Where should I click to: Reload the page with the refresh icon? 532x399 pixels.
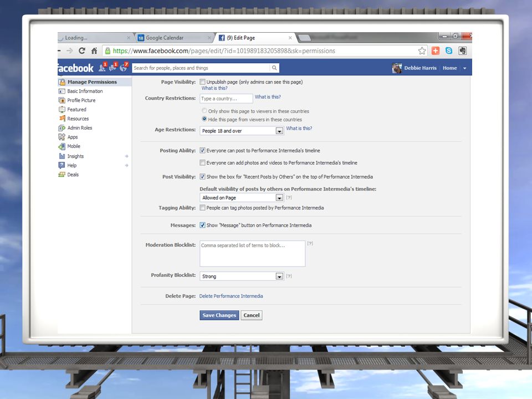tap(82, 51)
